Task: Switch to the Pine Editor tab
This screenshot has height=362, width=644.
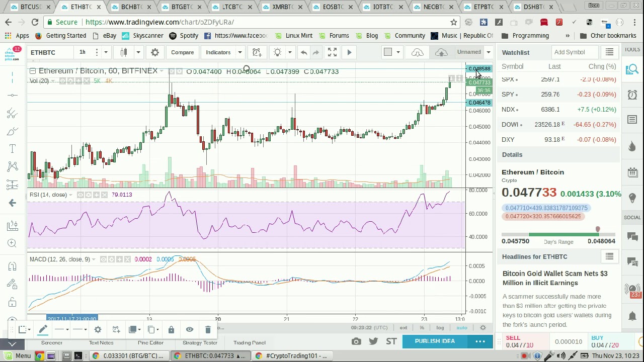Action: coord(150,343)
